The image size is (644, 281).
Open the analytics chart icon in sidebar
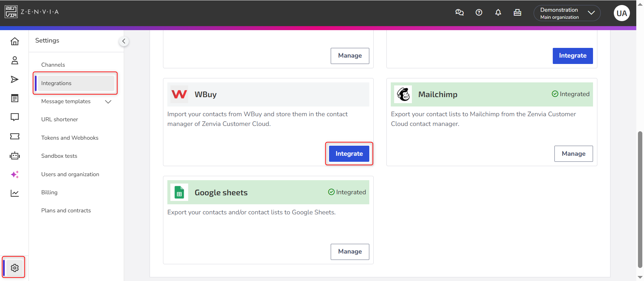[x=15, y=193]
